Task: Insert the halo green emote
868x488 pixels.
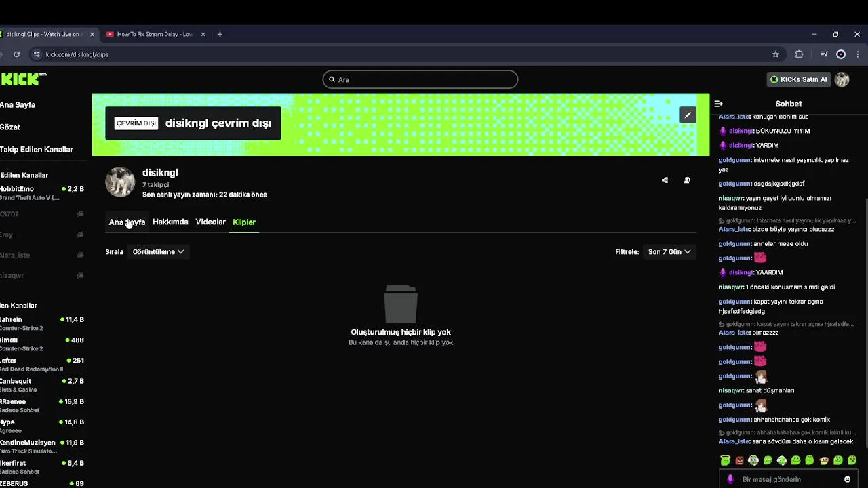Action: pos(725,461)
